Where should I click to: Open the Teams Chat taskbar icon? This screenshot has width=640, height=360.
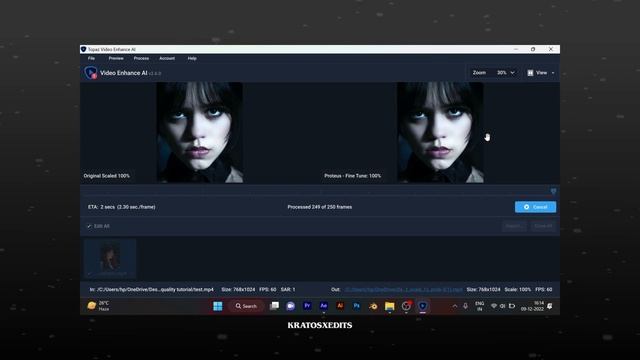click(291, 306)
